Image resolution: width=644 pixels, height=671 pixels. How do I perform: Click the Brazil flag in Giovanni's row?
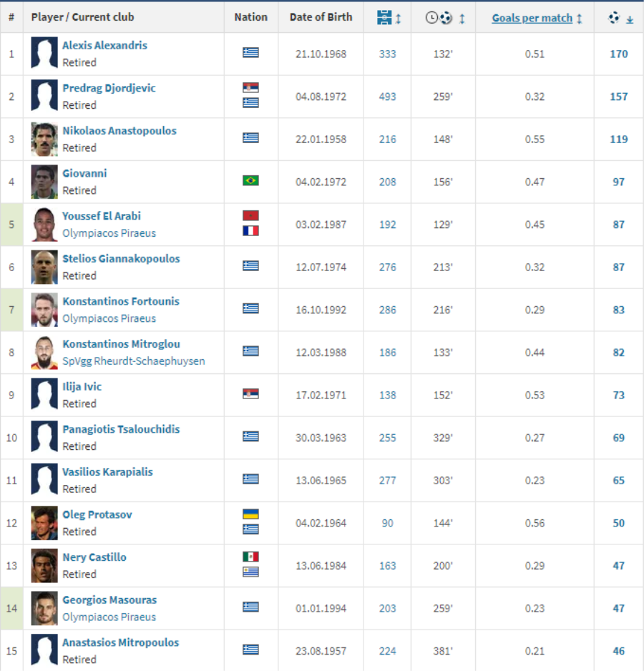tap(250, 180)
